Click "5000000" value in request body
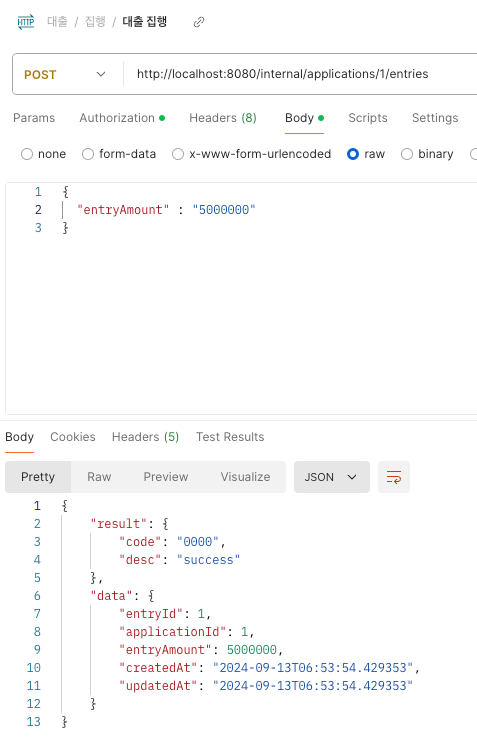 (224, 210)
